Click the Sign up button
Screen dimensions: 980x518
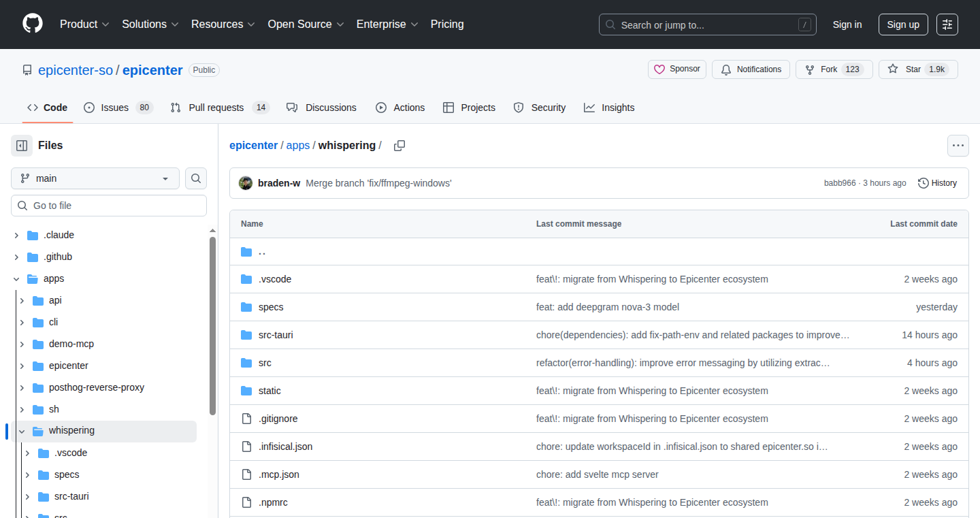coord(903,25)
